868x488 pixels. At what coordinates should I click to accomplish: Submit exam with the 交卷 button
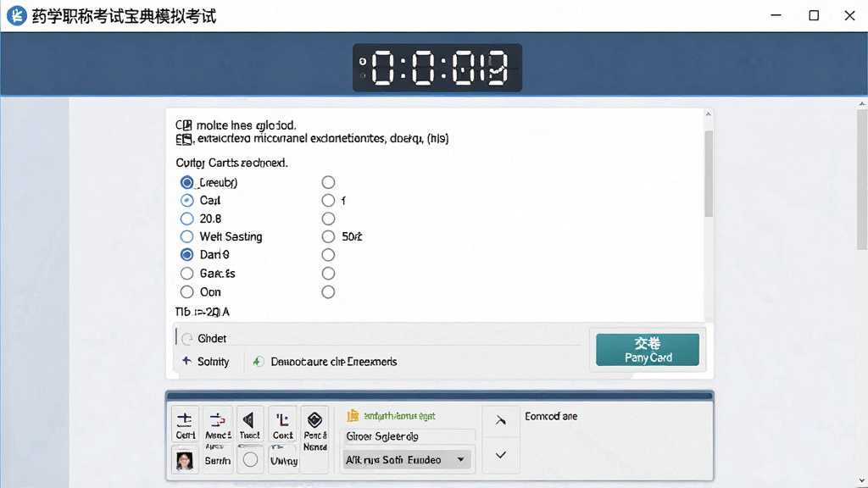648,350
